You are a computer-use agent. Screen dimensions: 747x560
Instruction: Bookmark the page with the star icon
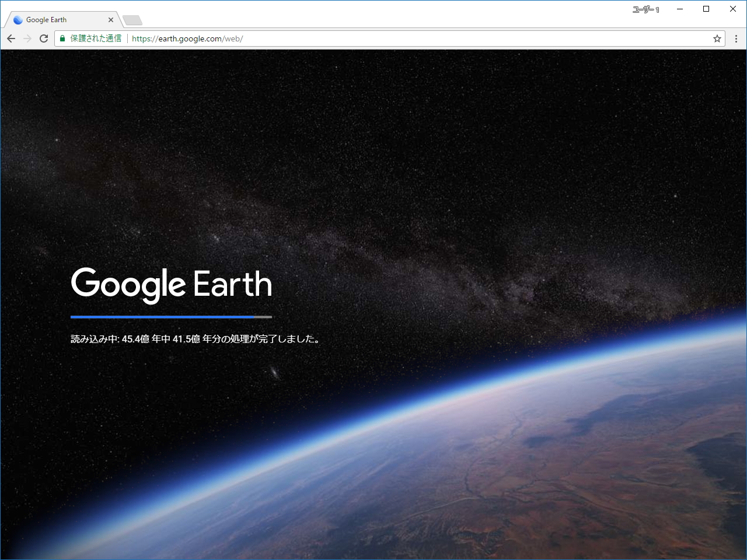tap(717, 38)
